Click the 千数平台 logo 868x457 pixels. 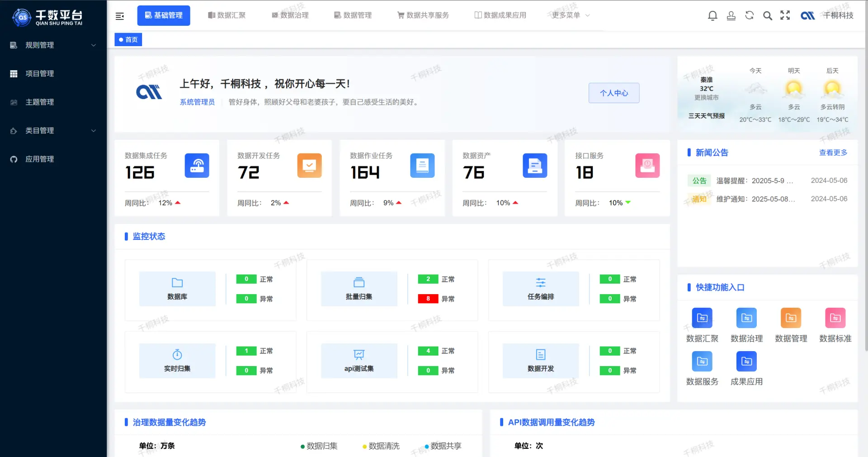click(x=47, y=17)
